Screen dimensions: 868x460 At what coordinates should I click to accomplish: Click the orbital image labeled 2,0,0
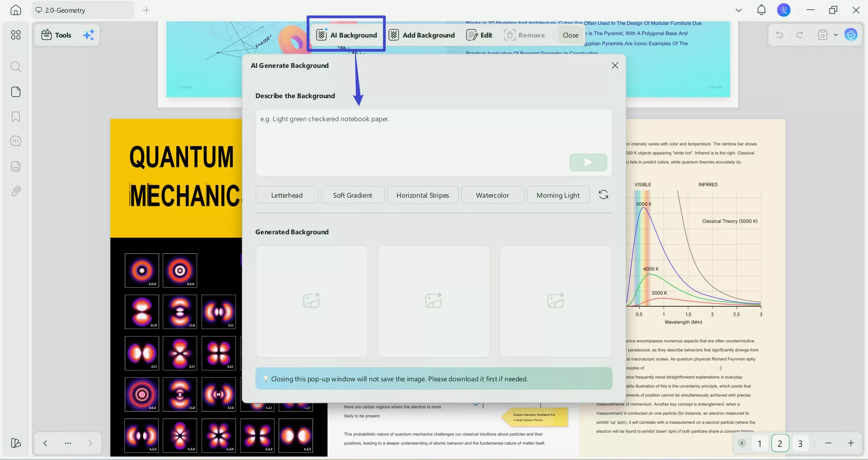[142, 270]
